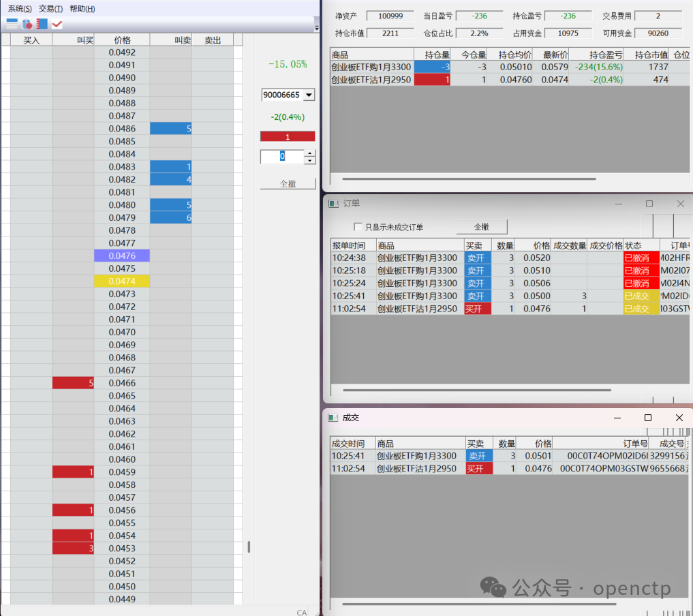Click the list-lines toolbar icon
Image resolution: width=693 pixels, height=616 pixels.
point(12,24)
